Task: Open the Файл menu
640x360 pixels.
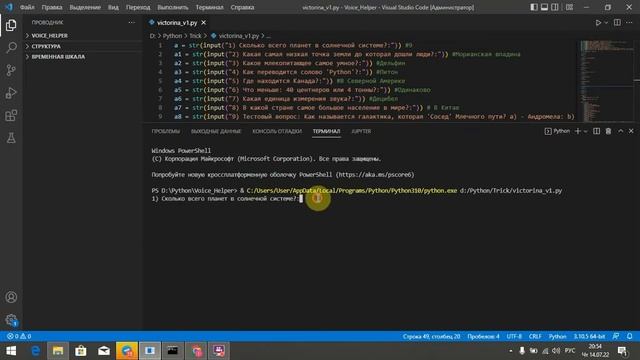Action: [27, 7]
